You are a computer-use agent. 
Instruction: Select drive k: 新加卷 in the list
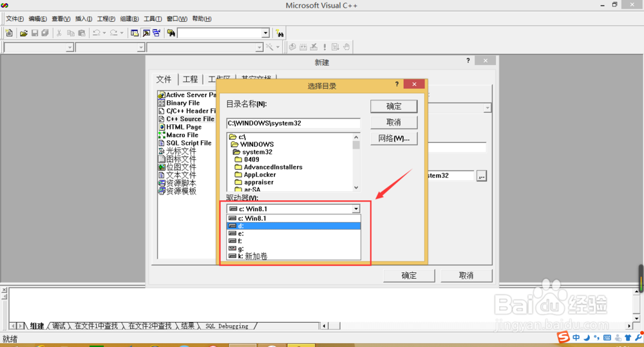294,256
